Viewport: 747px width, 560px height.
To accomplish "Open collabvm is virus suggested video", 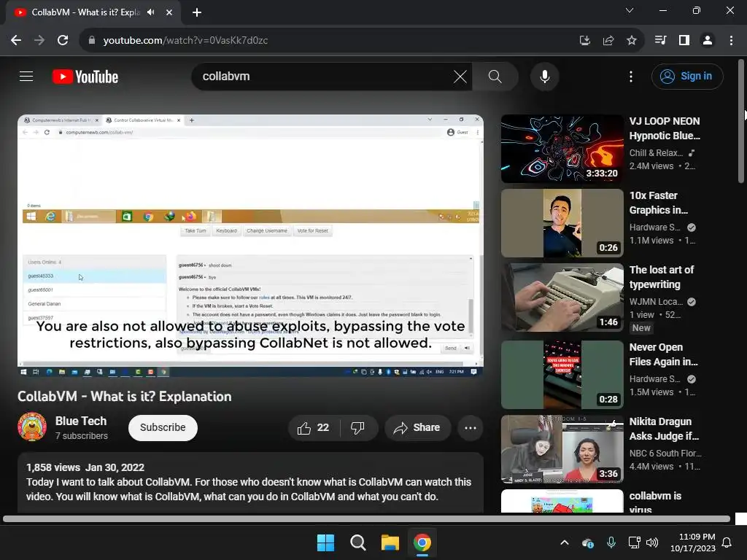I will point(562,501).
